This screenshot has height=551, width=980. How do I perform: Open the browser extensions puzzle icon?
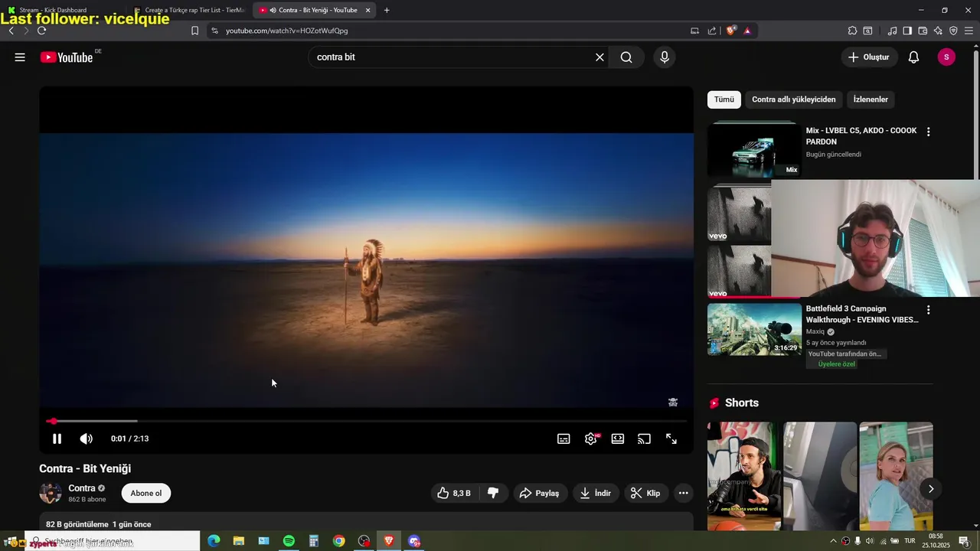coord(852,31)
